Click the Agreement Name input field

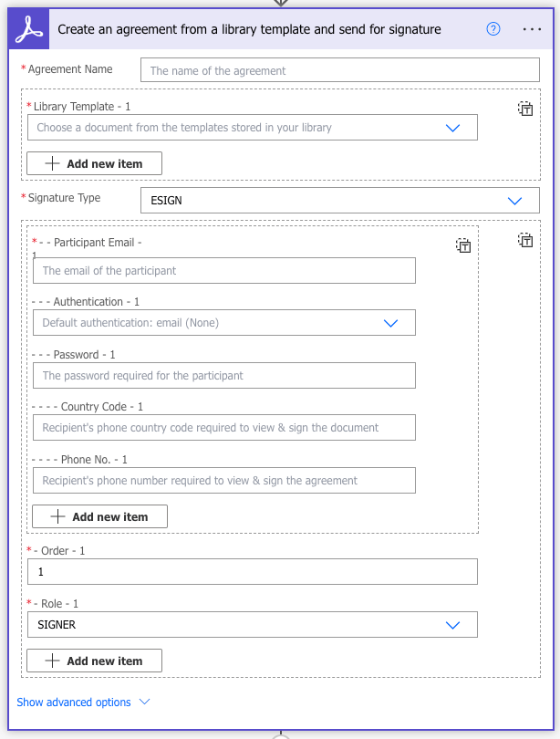click(x=339, y=70)
